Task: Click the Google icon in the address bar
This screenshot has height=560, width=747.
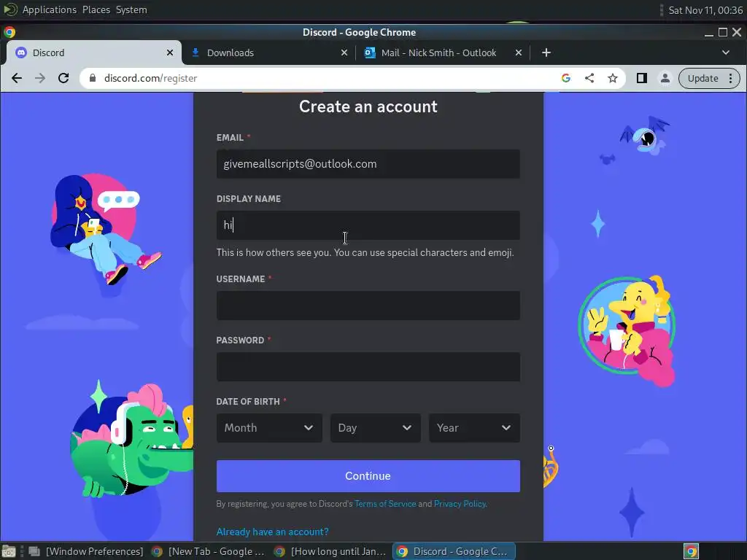Action: click(x=566, y=78)
